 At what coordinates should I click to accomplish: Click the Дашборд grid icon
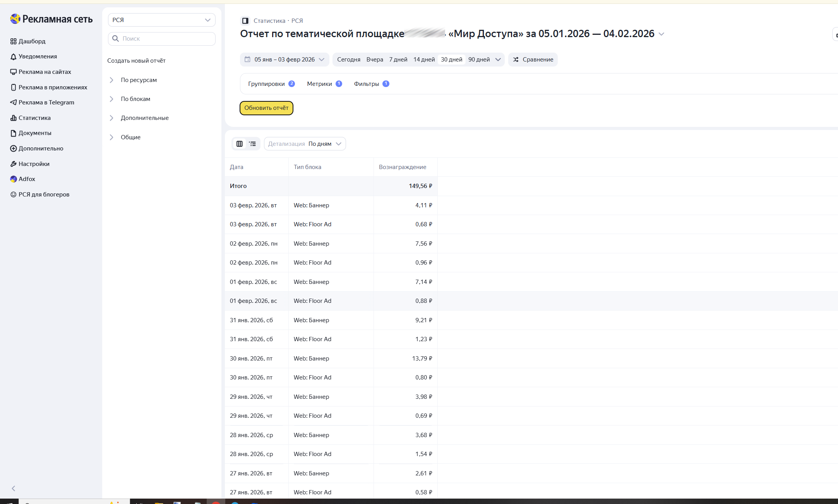coord(14,41)
